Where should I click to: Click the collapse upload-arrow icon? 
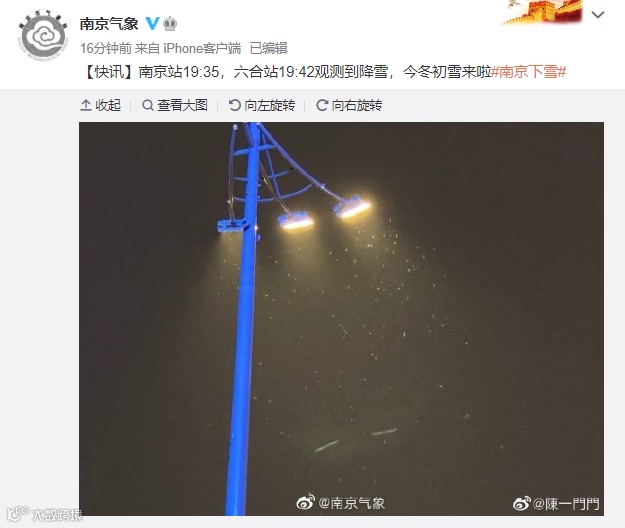coord(86,105)
